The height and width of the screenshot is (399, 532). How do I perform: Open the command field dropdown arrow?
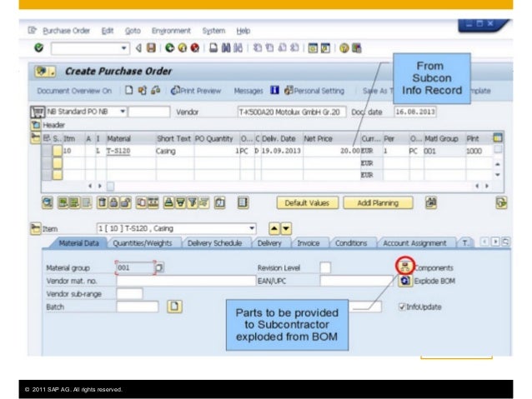[124, 48]
